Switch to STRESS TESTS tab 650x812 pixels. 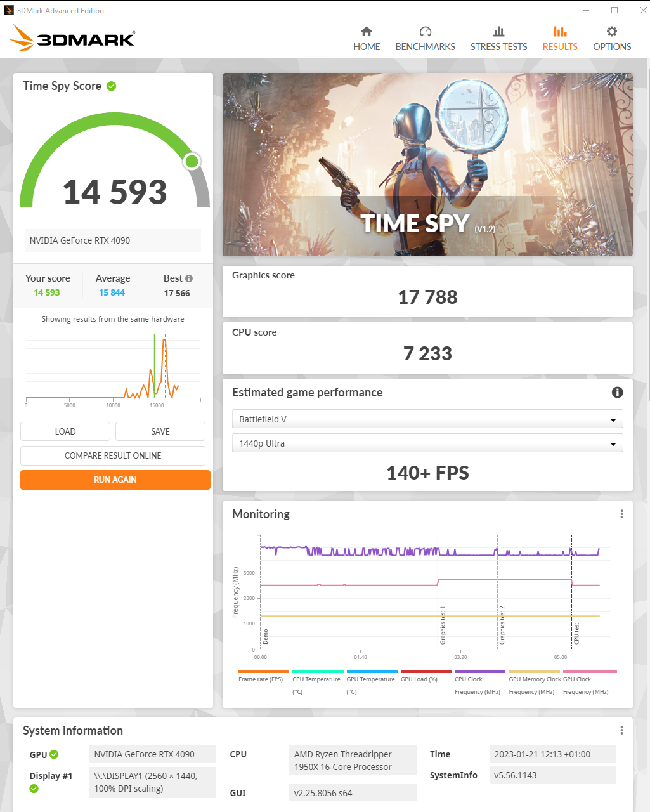pyautogui.click(x=498, y=39)
